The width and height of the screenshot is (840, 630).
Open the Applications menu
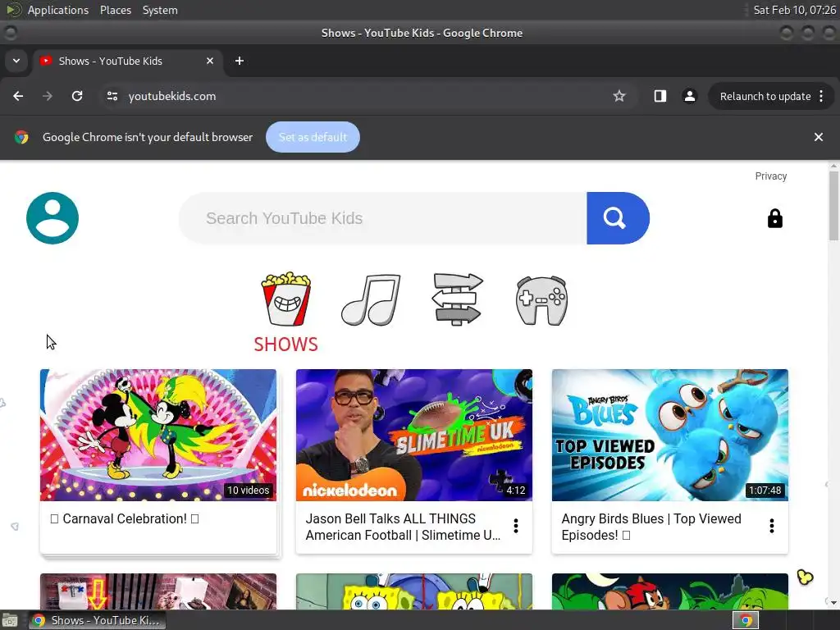pyautogui.click(x=58, y=10)
